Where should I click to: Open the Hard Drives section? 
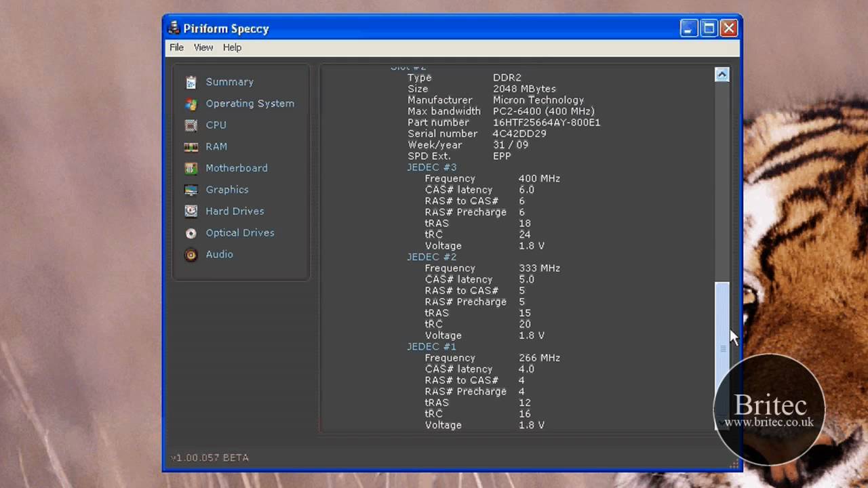(x=235, y=211)
